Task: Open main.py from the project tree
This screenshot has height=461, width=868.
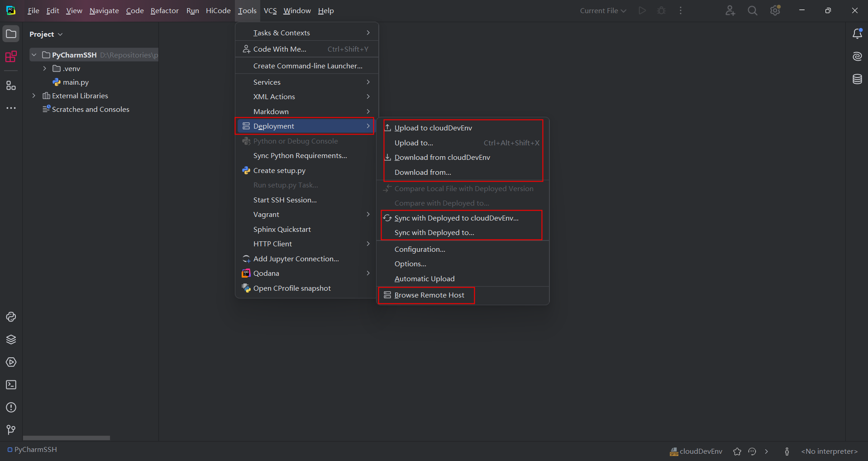Action: coord(76,82)
